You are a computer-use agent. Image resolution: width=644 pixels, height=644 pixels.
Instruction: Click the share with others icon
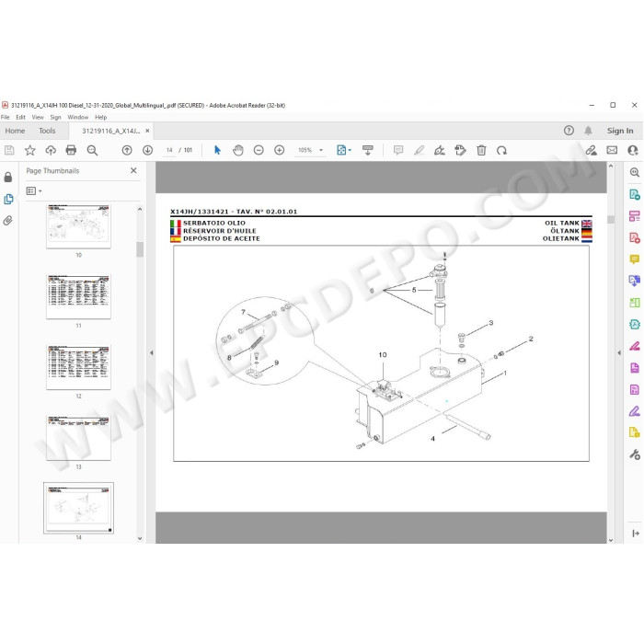pyautogui.click(x=633, y=150)
